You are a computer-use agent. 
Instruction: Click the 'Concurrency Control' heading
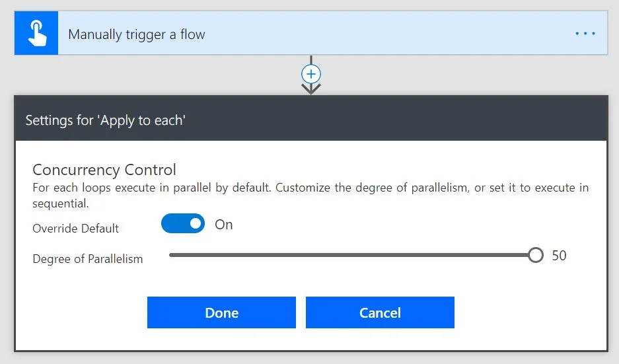(x=104, y=170)
